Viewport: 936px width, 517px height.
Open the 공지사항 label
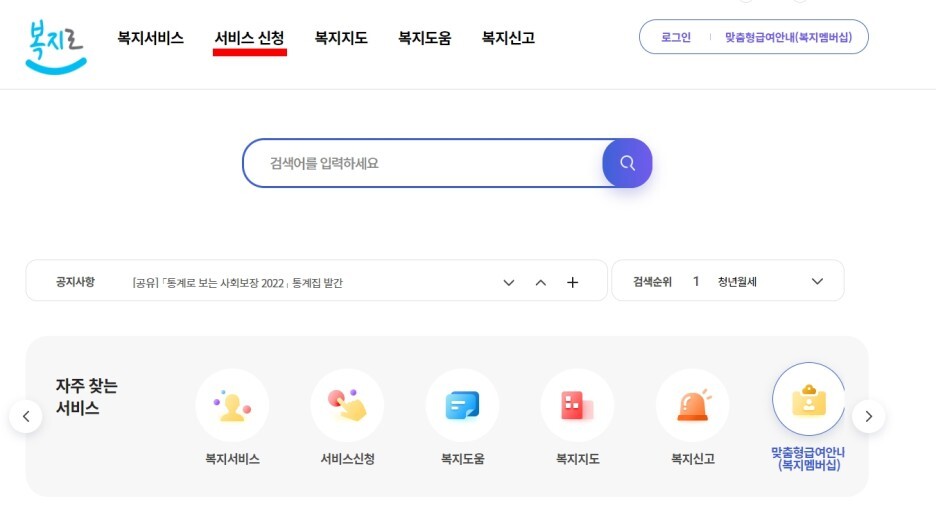point(75,282)
